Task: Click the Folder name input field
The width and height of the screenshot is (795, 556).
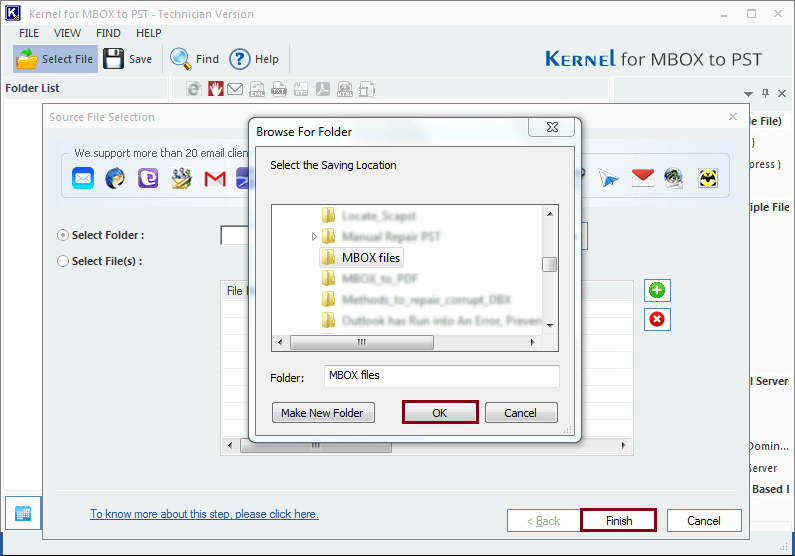Action: tap(441, 376)
